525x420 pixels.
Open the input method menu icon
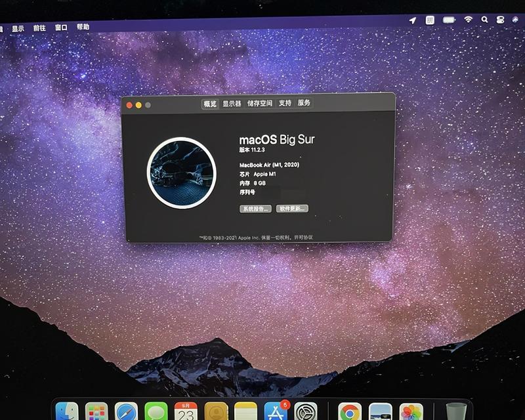tap(430, 20)
